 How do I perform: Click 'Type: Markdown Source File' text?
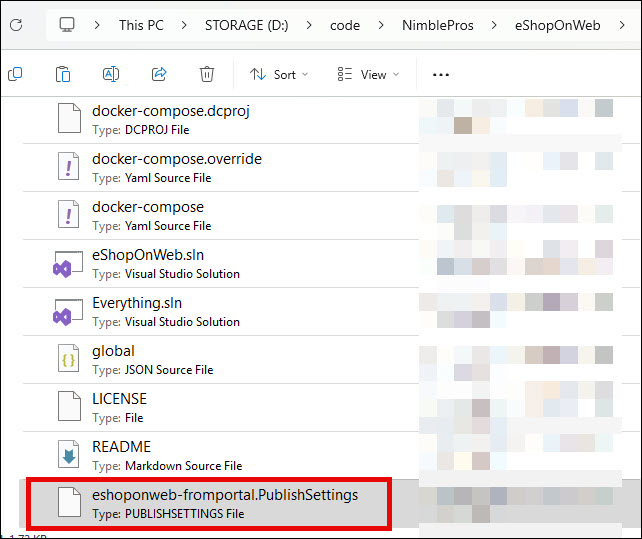[x=167, y=466]
